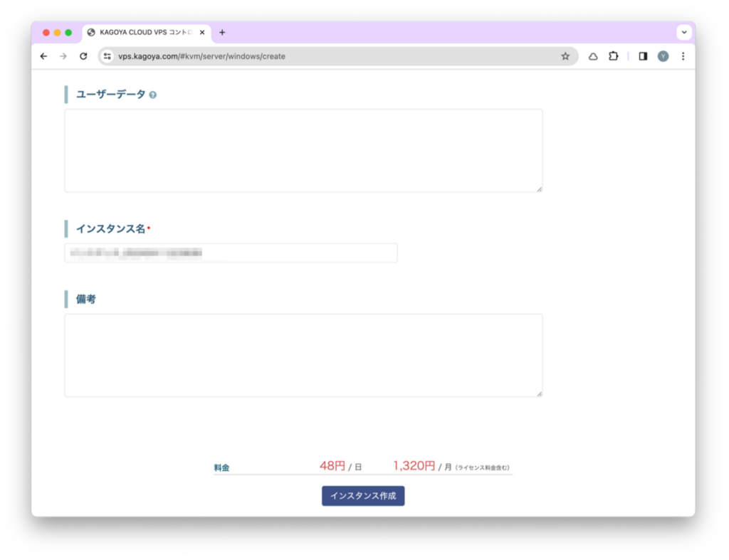Toggle the browser side panel
Screen dimensions: 729x560
tap(643, 56)
